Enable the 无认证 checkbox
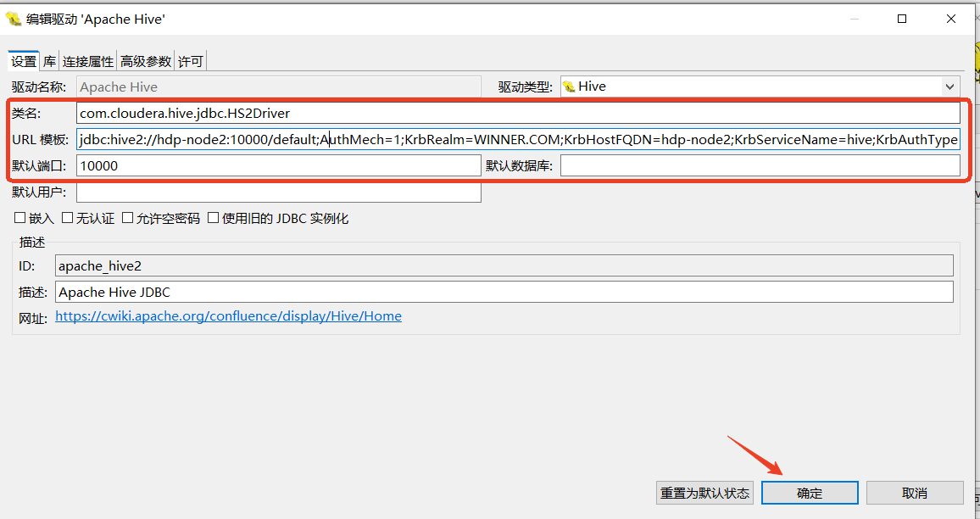This screenshot has height=519, width=980. [68, 218]
